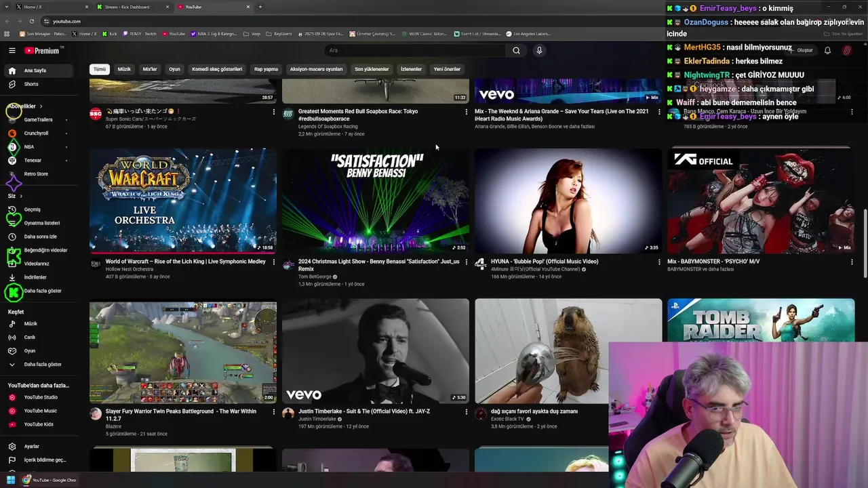Screen dimensions: 868x488
Task: Click the Ara search field
Action: click(x=414, y=50)
